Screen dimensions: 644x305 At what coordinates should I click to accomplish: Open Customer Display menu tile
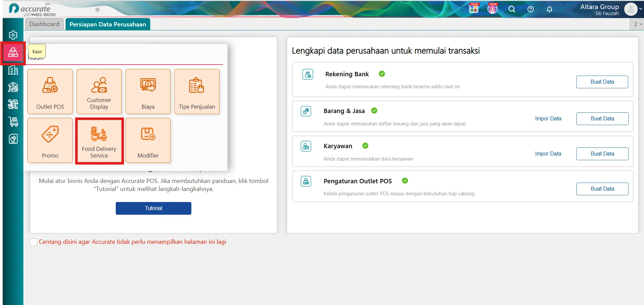tap(99, 91)
